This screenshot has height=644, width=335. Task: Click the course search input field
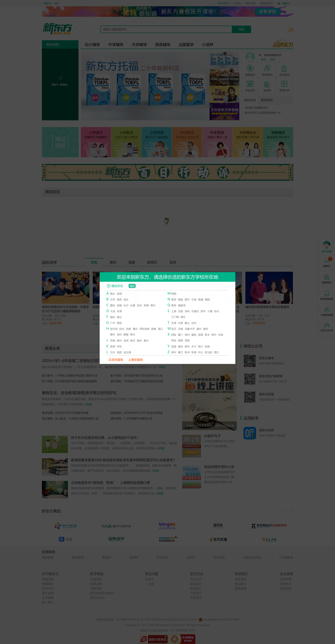tap(166, 29)
